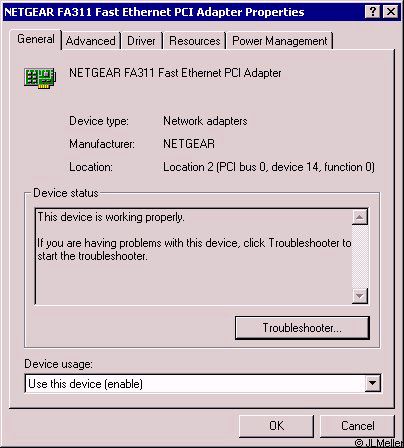Viewport: 404px width, 448px height.
Task: Open the Driver tab
Action: (141, 41)
